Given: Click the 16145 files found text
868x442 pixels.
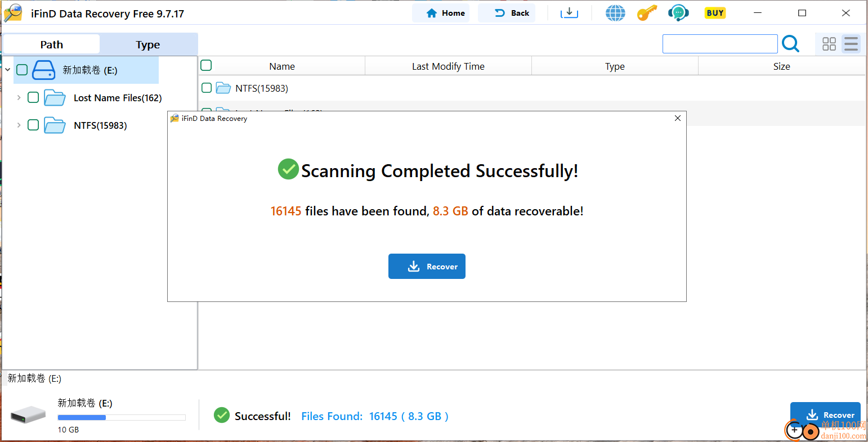Looking at the screenshot, I should click(350, 211).
